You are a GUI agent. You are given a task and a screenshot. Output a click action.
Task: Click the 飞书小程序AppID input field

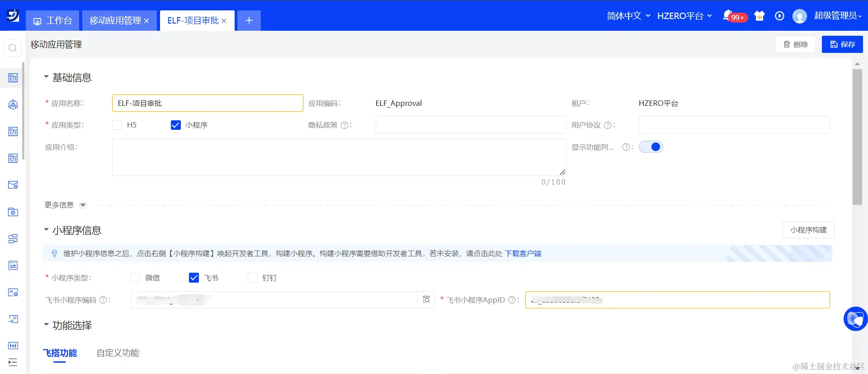point(677,300)
